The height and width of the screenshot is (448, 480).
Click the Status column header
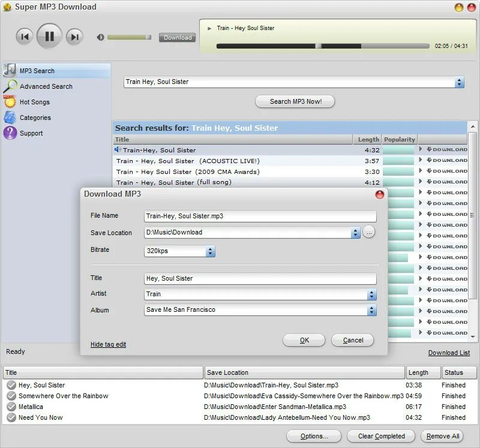pyautogui.click(x=459, y=372)
